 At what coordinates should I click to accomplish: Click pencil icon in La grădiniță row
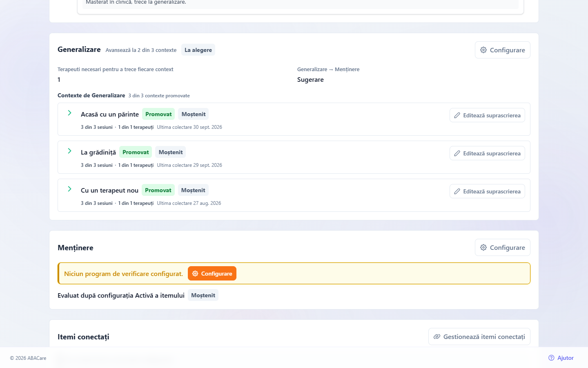pyautogui.click(x=457, y=153)
